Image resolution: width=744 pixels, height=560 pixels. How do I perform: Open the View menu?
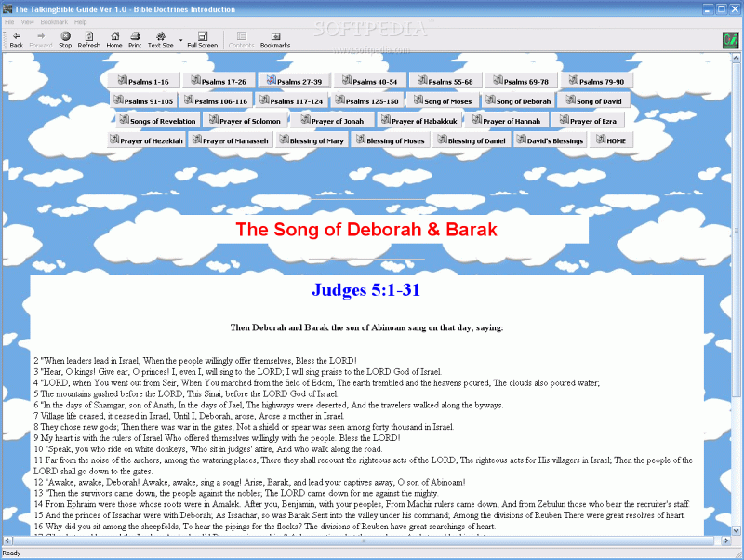28,21
